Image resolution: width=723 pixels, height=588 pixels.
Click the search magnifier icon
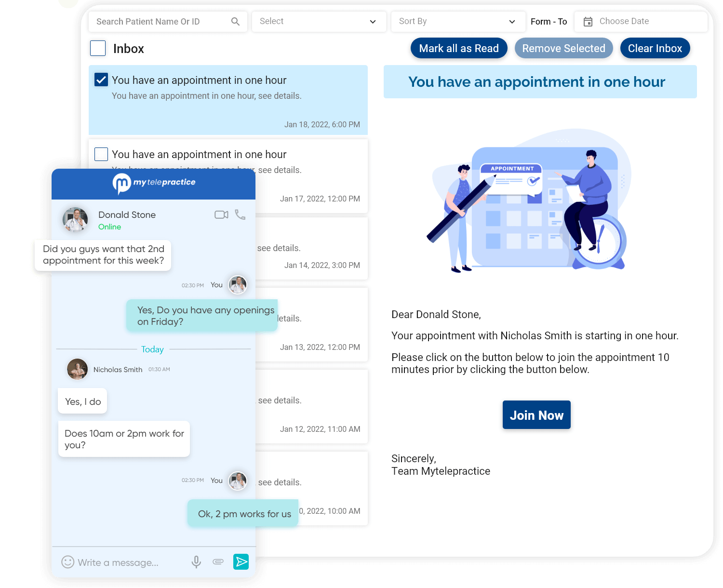[235, 21]
